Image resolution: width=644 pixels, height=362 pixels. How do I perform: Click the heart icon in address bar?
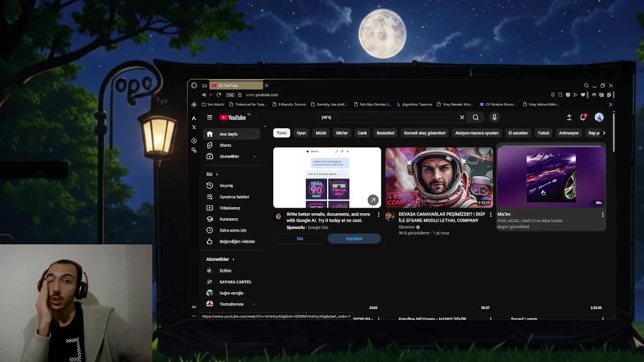583,95
